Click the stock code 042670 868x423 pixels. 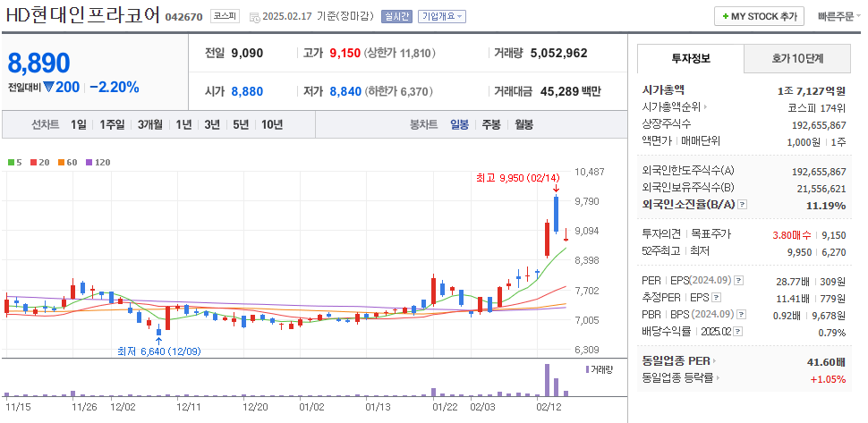tap(183, 17)
